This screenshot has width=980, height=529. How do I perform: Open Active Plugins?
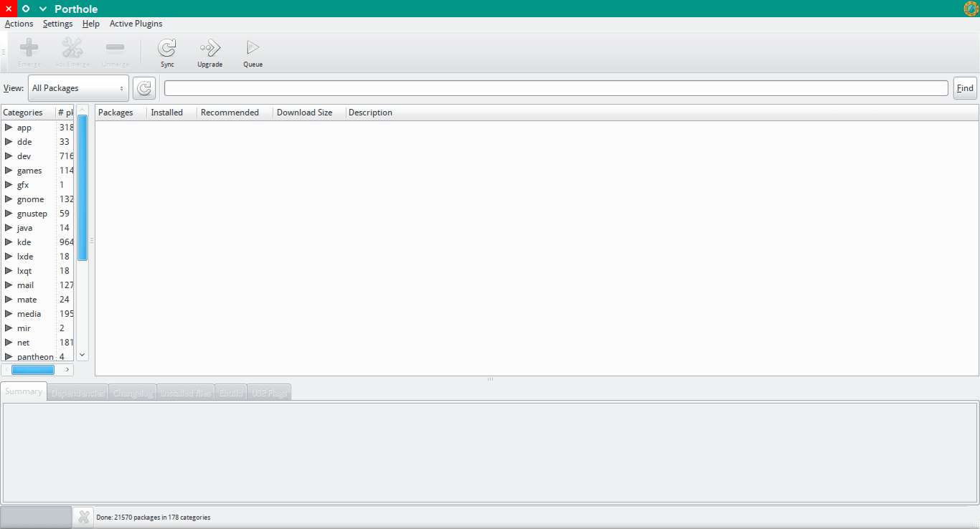136,23
